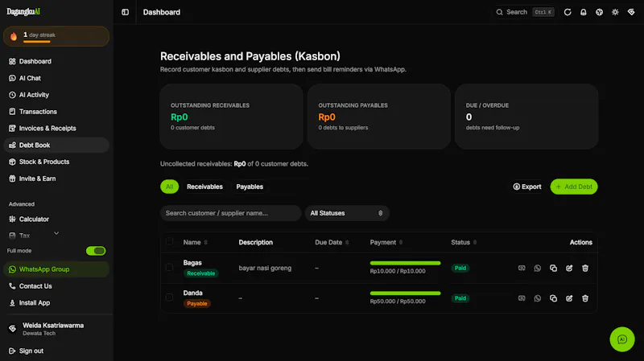Tick the checkbox for Danda row
Screen dimensions: 644x361
pos(169,297)
